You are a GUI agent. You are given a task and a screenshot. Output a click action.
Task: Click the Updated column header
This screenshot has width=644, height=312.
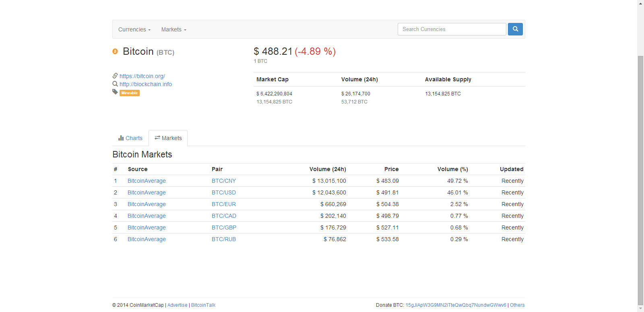tap(512, 169)
